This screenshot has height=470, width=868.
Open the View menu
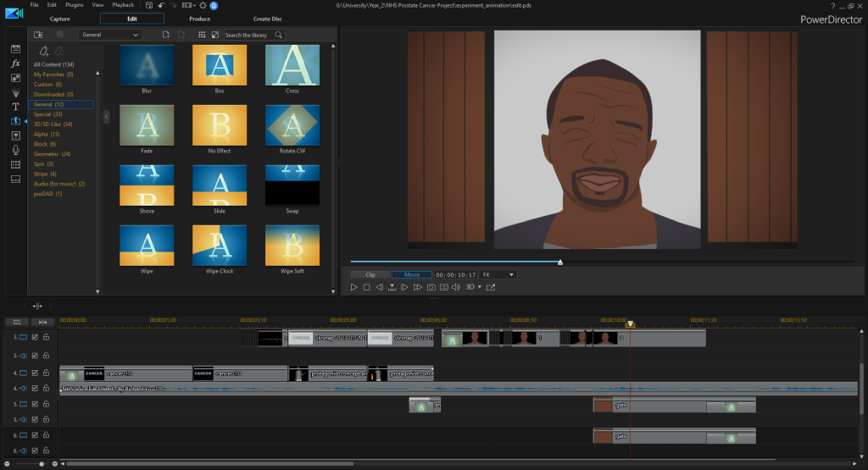97,5
